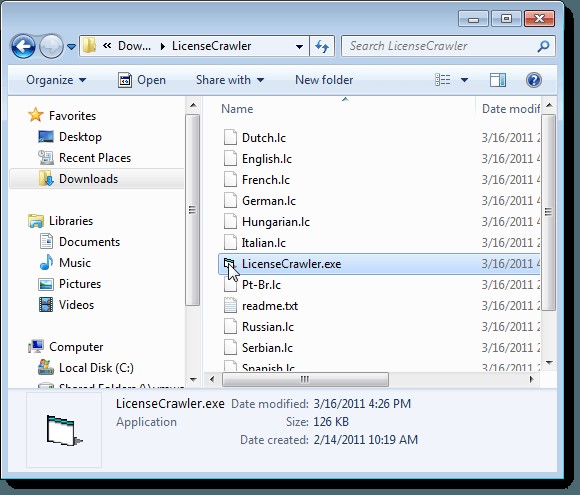This screenshot has height=495, width=580.
Task: Click the navigation pane scrollbar thumb
Action: pyautogui.click(x=192, y=210)
